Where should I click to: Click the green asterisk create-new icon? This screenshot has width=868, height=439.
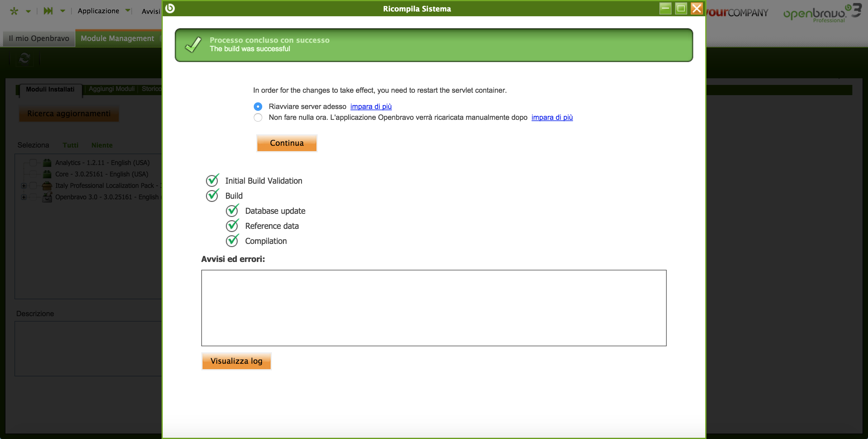point(14,11)
